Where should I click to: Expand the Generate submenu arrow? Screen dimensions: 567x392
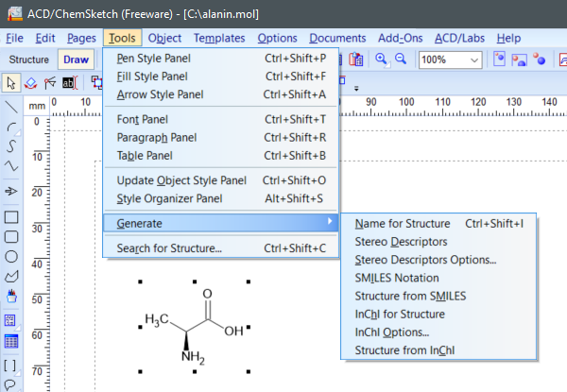tap(330, 221)
